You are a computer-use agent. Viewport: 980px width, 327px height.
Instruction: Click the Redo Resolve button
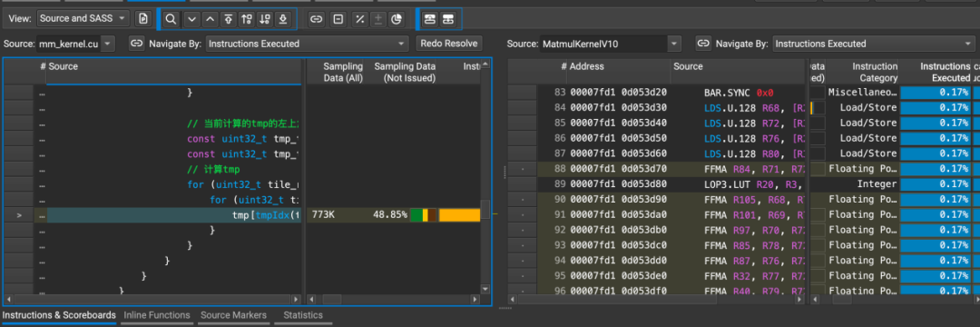[450, 44]
